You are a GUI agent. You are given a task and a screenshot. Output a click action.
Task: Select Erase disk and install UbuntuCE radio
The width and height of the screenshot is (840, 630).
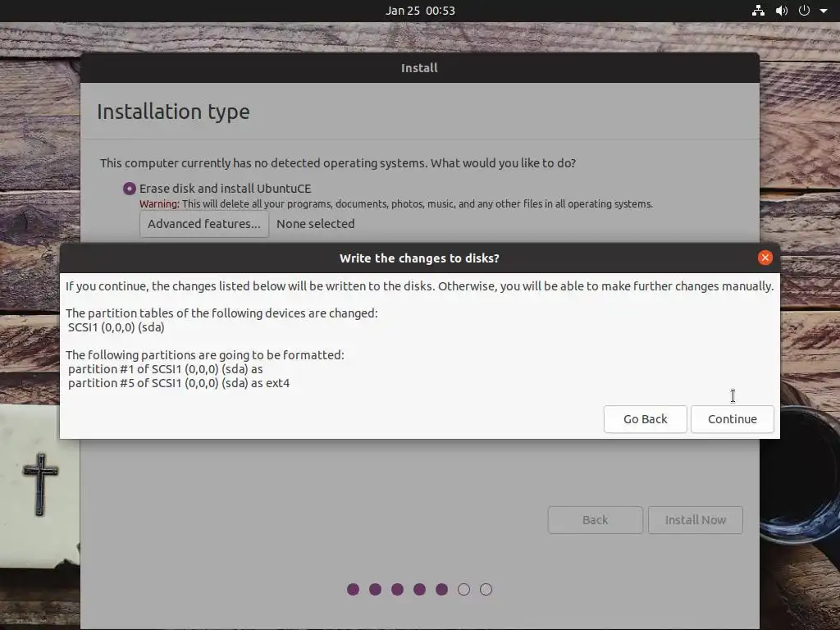pyautogui.click(x=129, y=189)
